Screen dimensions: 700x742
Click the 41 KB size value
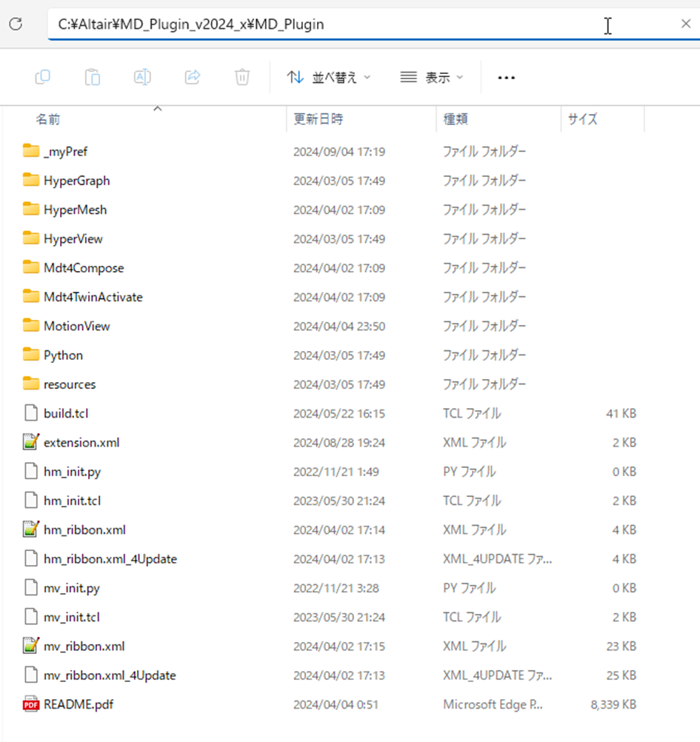tap(621, 414)
